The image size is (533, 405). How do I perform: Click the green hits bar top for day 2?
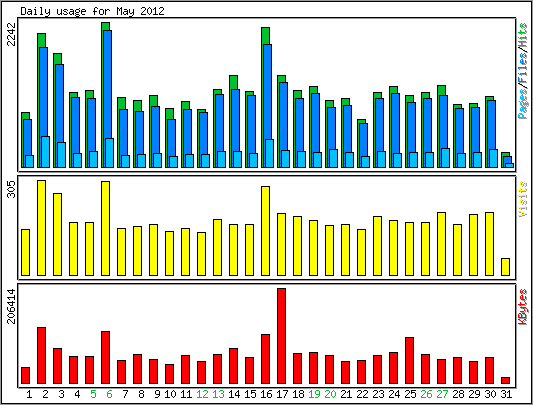click(41, 40)
